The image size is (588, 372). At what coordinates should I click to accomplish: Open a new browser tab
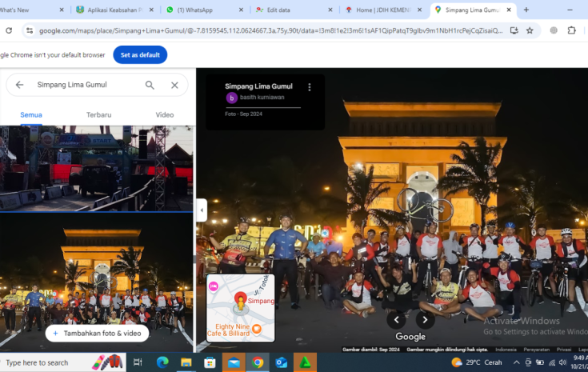coord(526,10)
